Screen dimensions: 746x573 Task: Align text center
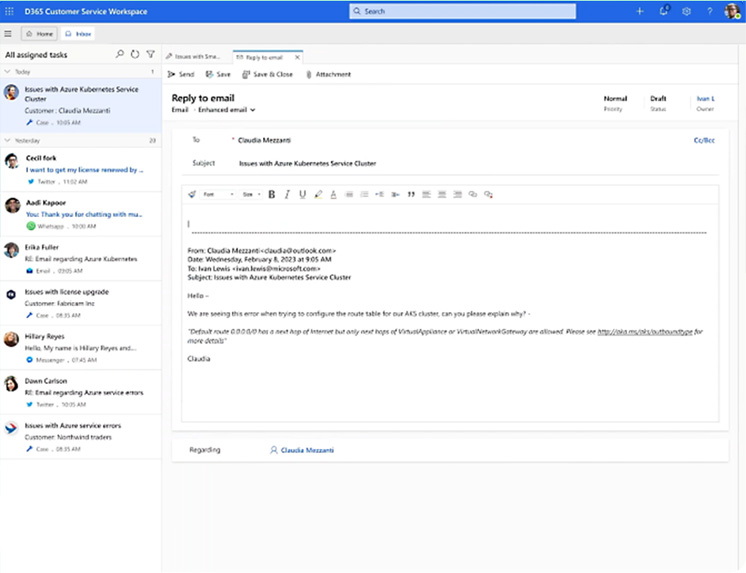click(442, 194)
